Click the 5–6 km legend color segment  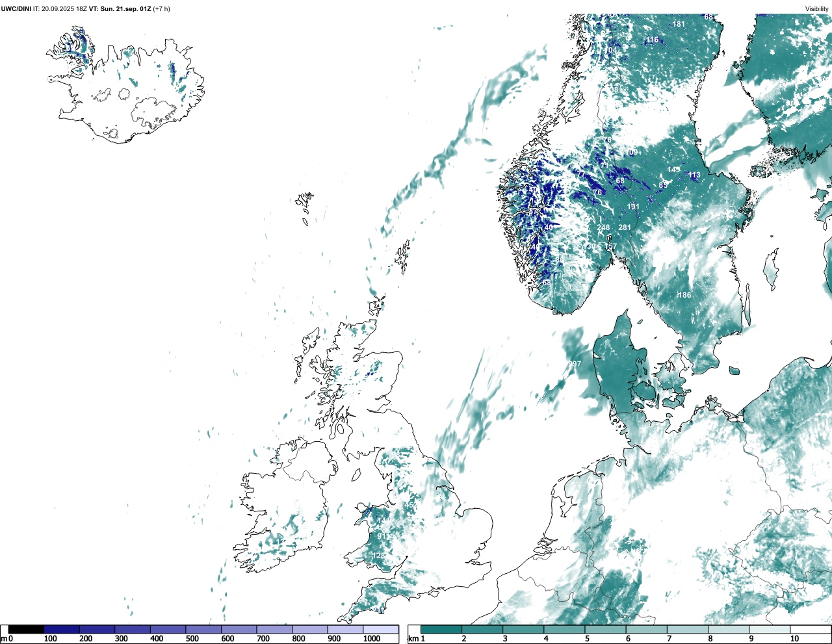605,630
